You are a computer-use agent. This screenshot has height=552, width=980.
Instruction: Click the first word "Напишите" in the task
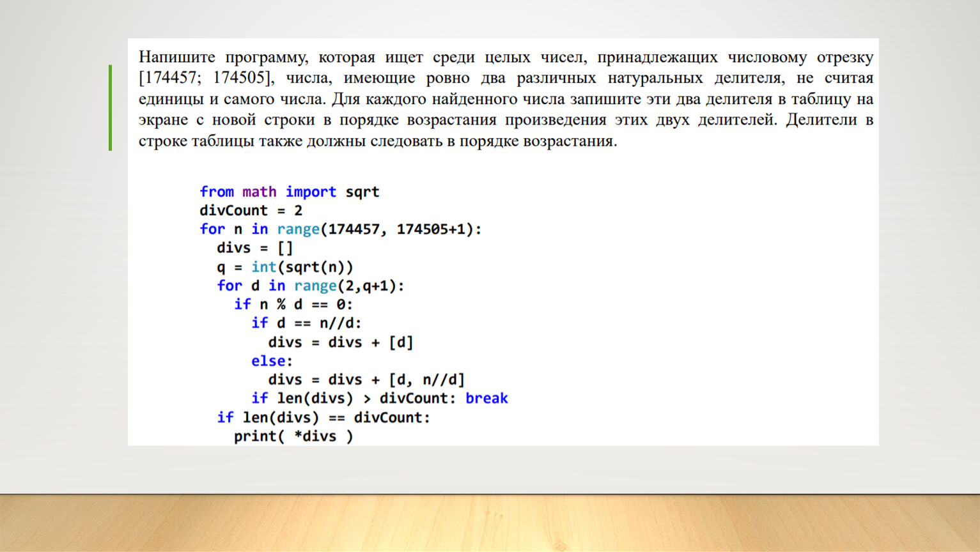177,57
